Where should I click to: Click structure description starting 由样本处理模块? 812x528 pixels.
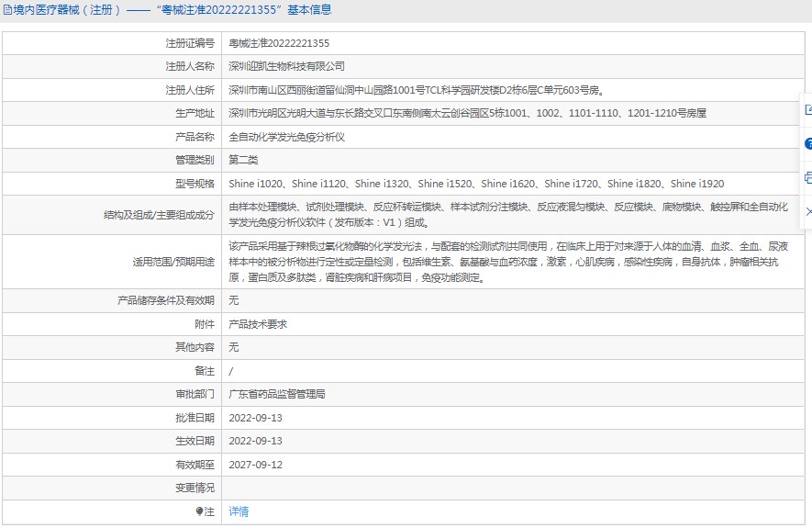[508, 215]
